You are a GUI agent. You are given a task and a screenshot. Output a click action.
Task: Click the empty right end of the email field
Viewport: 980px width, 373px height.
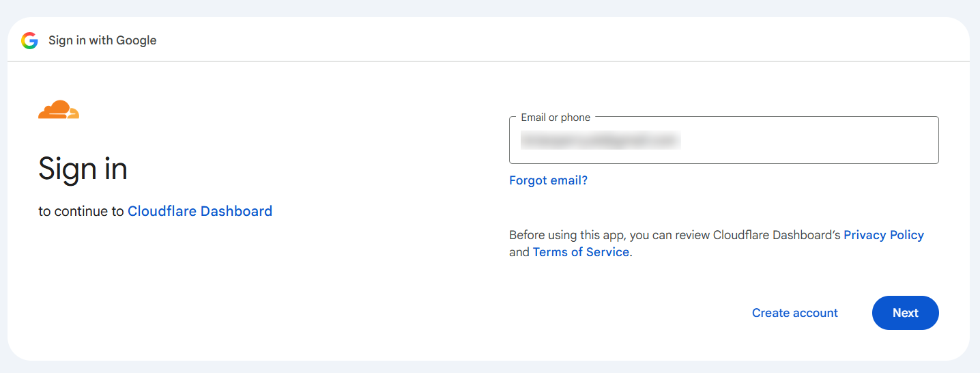click(819, 141)
